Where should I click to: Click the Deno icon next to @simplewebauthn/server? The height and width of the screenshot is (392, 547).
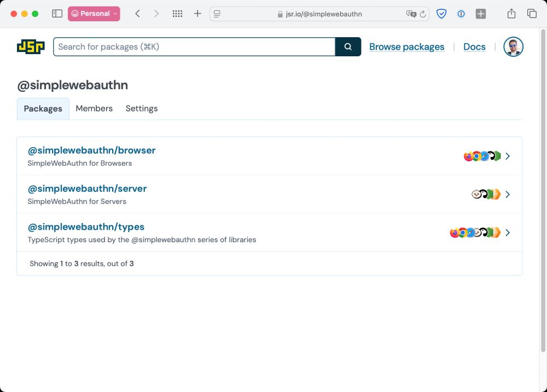pyautogui.click(x=484, y=194)
